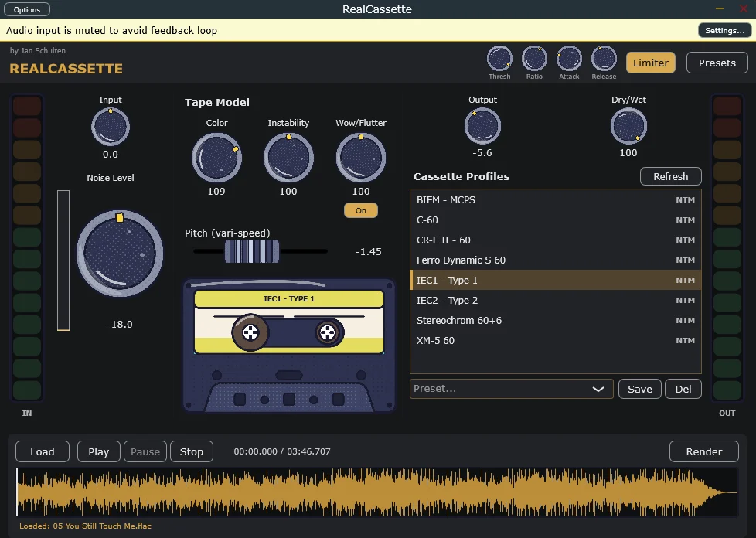Image resolution: width=756 pixels, height=538 pixels.
Task: Click the Output value -5.6
Action: tap(482, 153)
